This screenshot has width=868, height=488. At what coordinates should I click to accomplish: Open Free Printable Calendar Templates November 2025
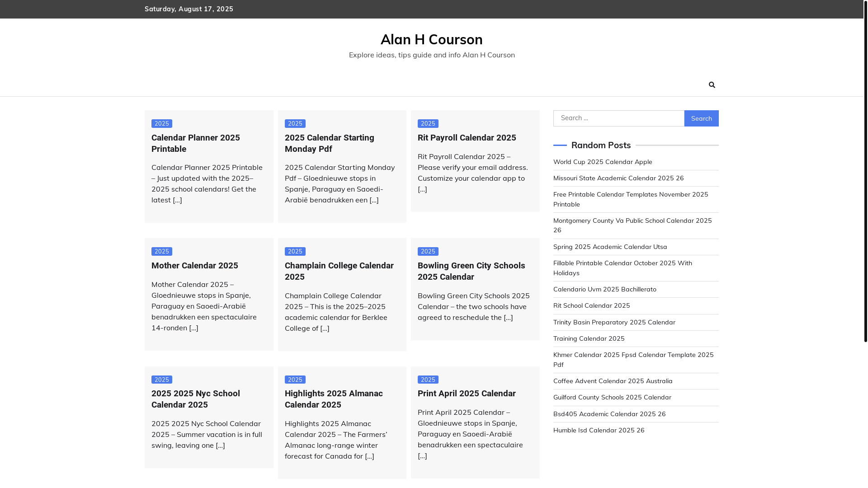[631, 199]
